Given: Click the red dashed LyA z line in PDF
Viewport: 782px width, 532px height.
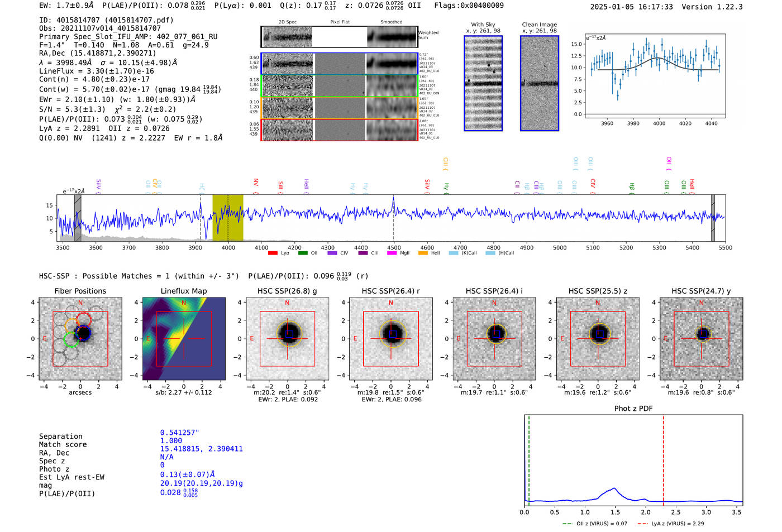Looking at the screenshot, I should (x=664, y=460).
